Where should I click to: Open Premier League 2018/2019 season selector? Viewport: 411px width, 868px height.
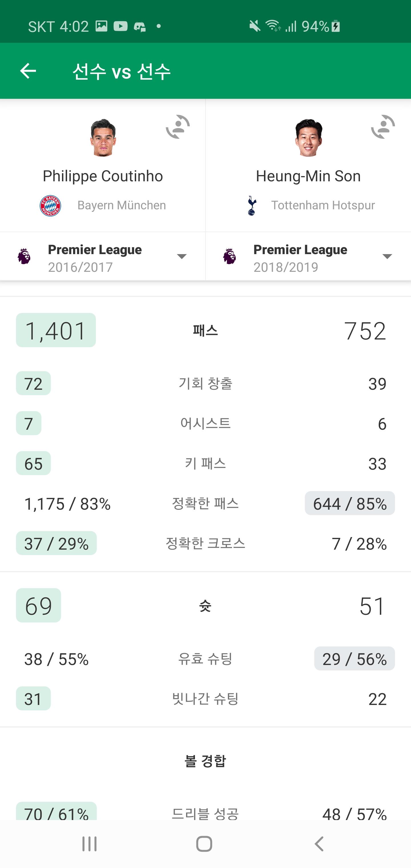tap(300, 258)
